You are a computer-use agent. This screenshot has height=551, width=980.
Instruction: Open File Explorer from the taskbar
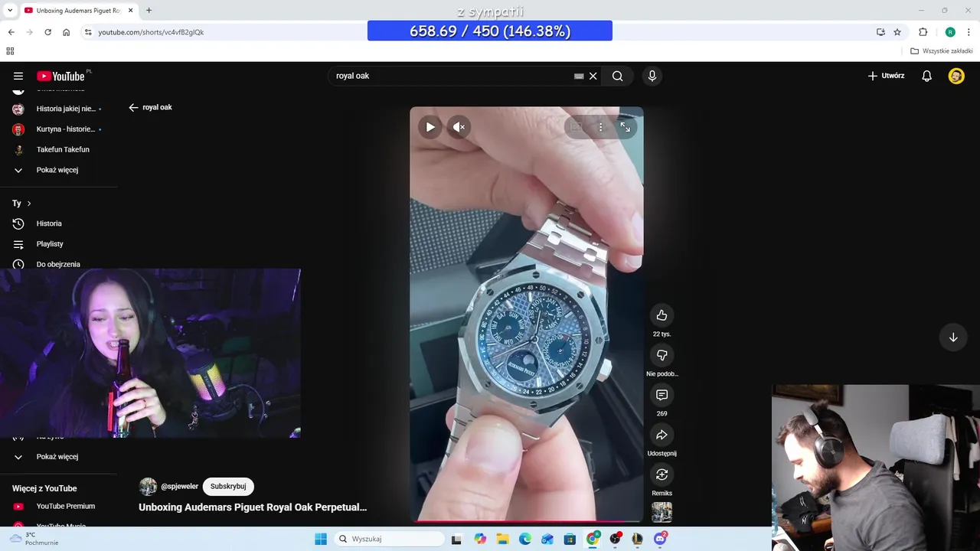pyautogui.click(x=502, y=539)
